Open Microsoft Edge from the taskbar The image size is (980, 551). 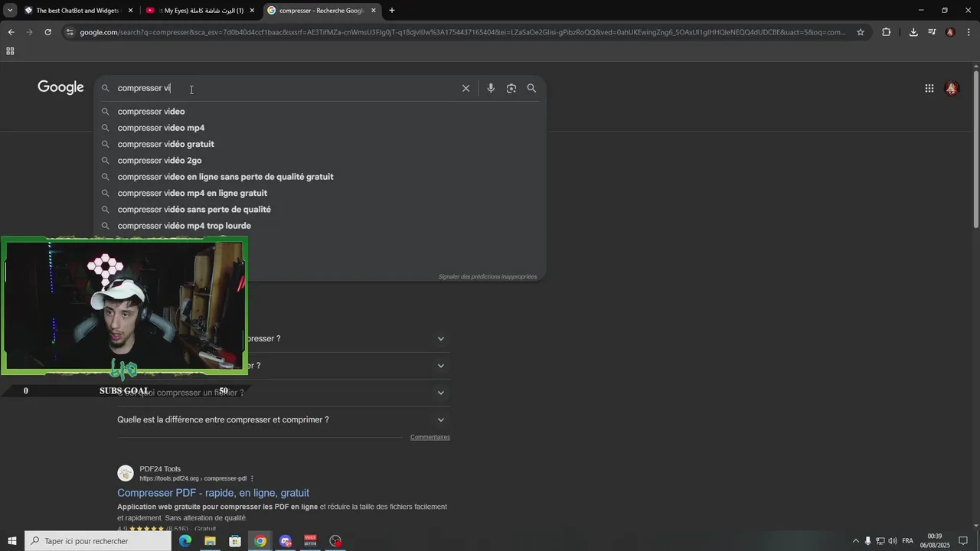click(x=185, y=541)
